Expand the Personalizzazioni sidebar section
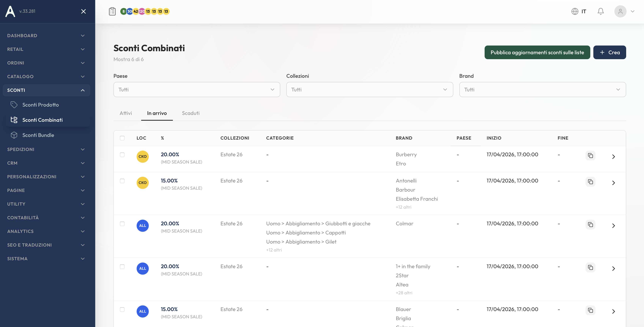The image size is (644, 327). click(46, 177)
